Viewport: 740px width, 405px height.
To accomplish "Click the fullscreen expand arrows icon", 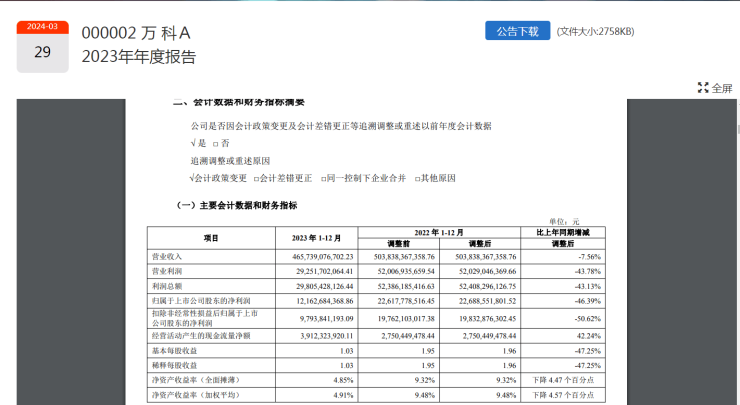I will coord(703,88).
